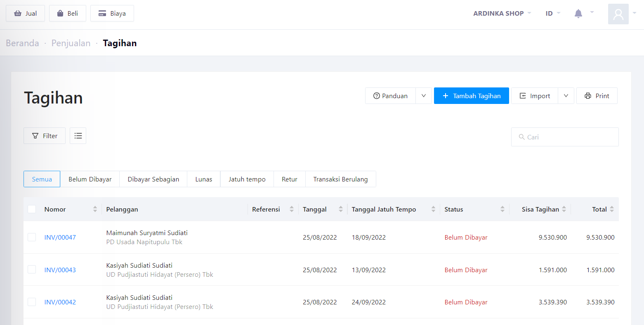The image size is (644, 325).
Task: Sort by Tanggal column arrows
Action: 341,209
